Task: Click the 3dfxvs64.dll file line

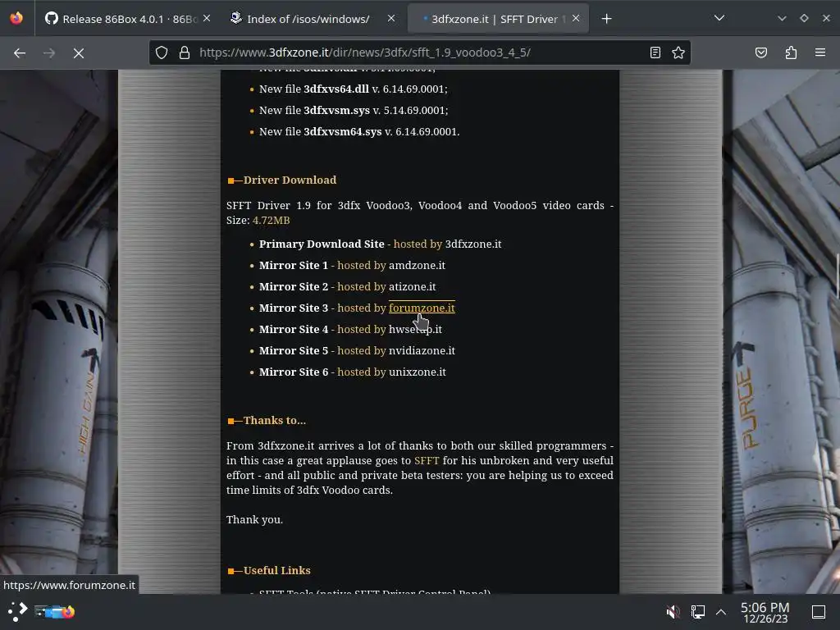Action: click(x=353, y=89)
